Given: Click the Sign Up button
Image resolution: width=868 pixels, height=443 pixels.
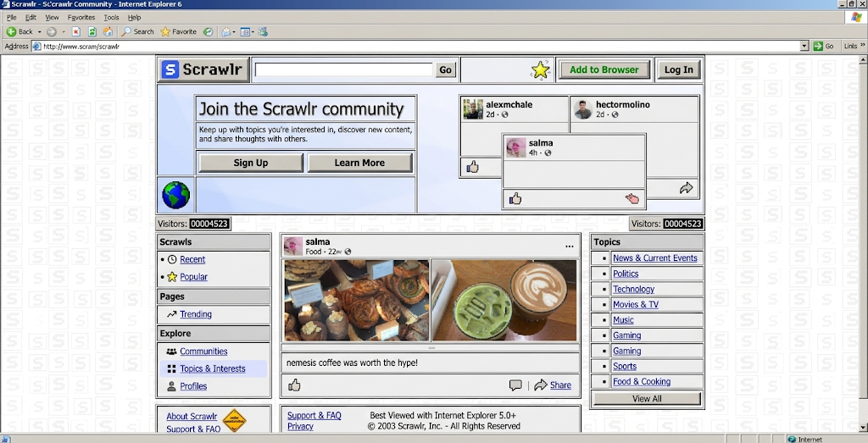Looking at the screenshot, I should tap(251, 163).
